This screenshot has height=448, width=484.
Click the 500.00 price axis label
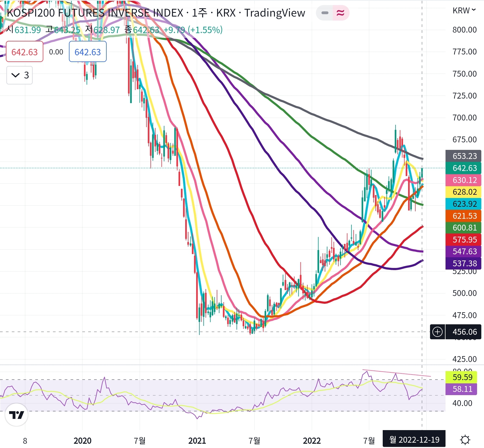coord(464,293)
